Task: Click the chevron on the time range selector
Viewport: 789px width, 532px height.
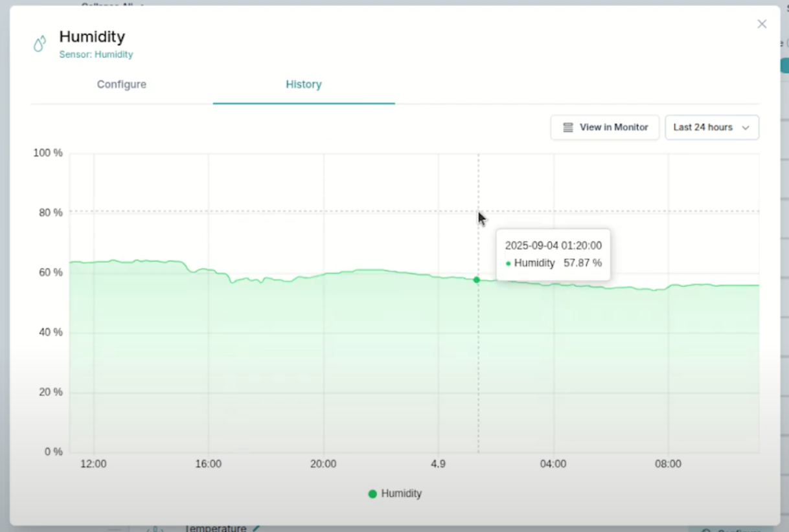Action: [x=746, y=127]
